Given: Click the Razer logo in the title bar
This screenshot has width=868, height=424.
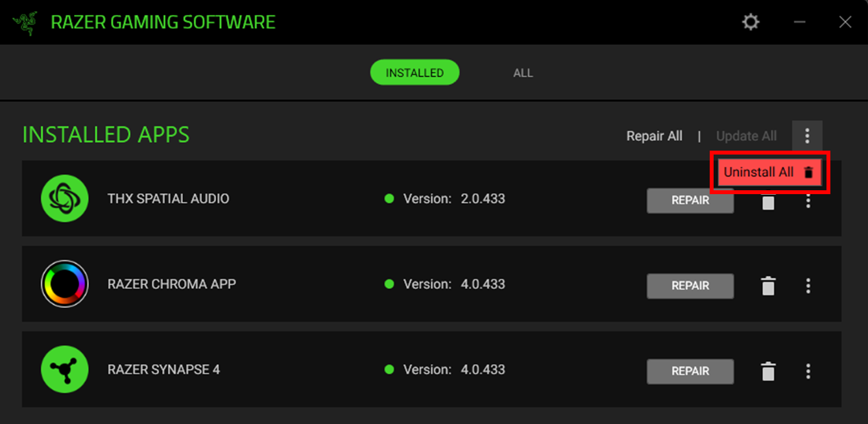Looking at the screenshot, I should click(24, 20).
